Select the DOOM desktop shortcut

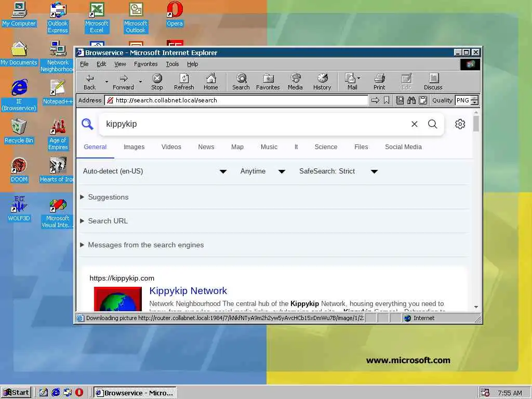click(19, 170)
